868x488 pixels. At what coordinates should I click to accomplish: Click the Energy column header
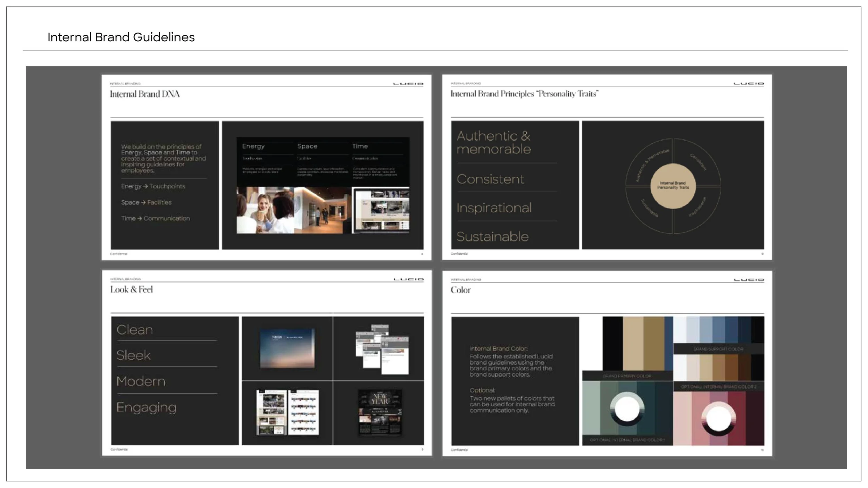[x=253, y=146]
